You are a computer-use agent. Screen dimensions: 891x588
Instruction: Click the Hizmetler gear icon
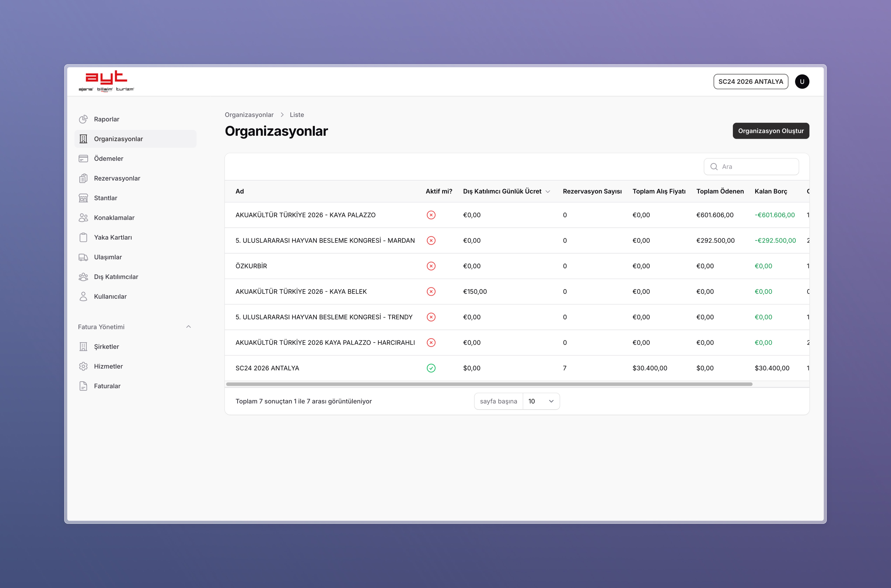click(83, 366)
